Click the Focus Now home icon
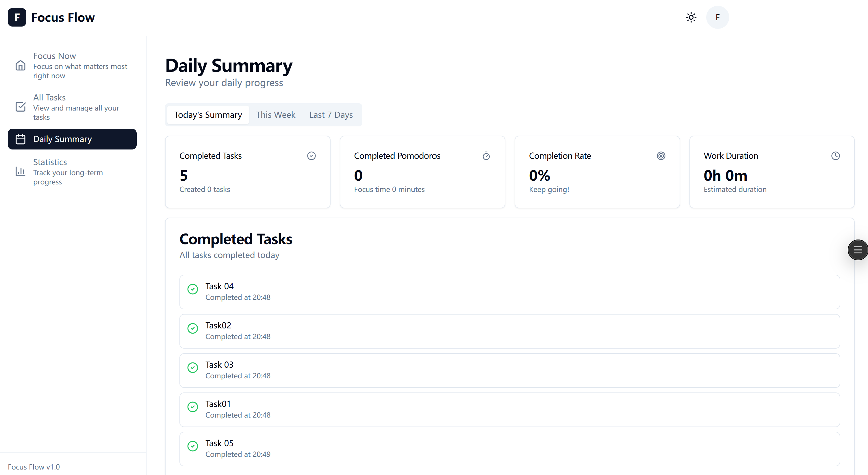The width and height of the screenshot is (868, 475). tap(20, 65)
